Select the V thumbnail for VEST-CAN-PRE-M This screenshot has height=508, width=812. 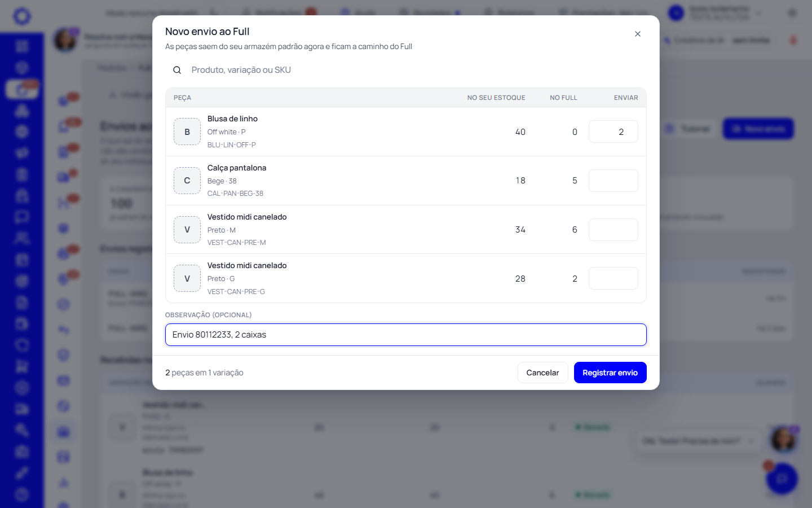tap(187, 230)
